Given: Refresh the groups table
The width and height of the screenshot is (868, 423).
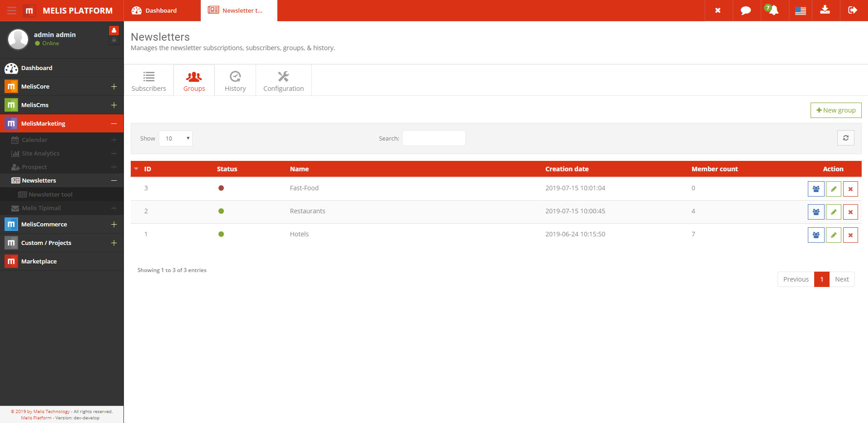Looking at the screenshot, I should pyautogui.click(x=845, y=138).
